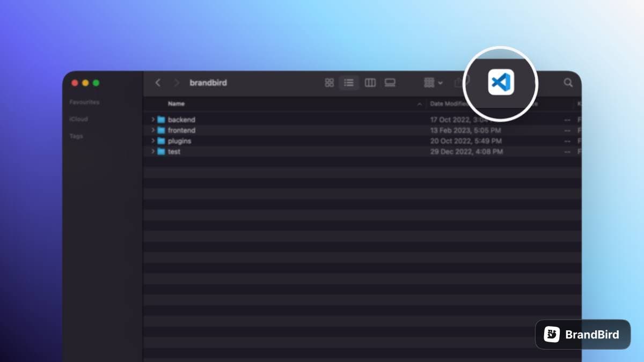The image size is (644, 362).
Task: Click the plugins folder name
Action: 179,141
